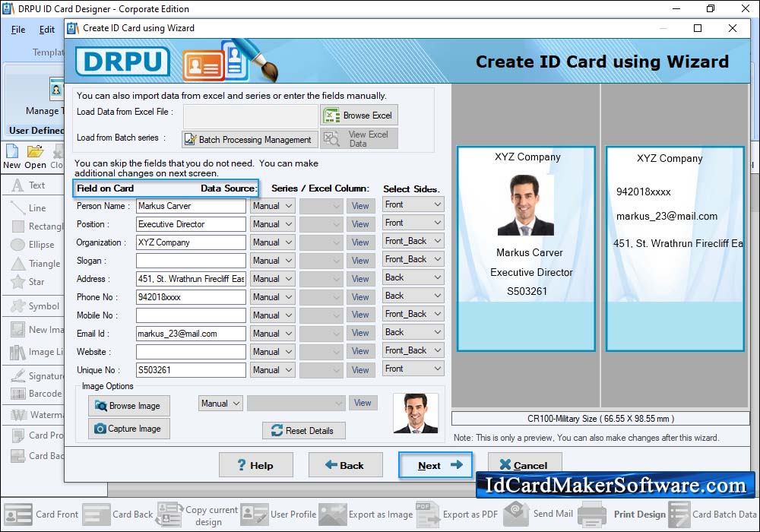Click View button for Person Name row
The image size is (760, 532).
[x=360, y=206]
